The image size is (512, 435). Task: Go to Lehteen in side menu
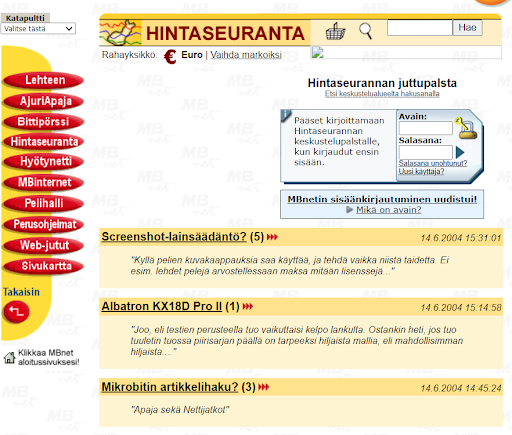(x=43, y=80)
